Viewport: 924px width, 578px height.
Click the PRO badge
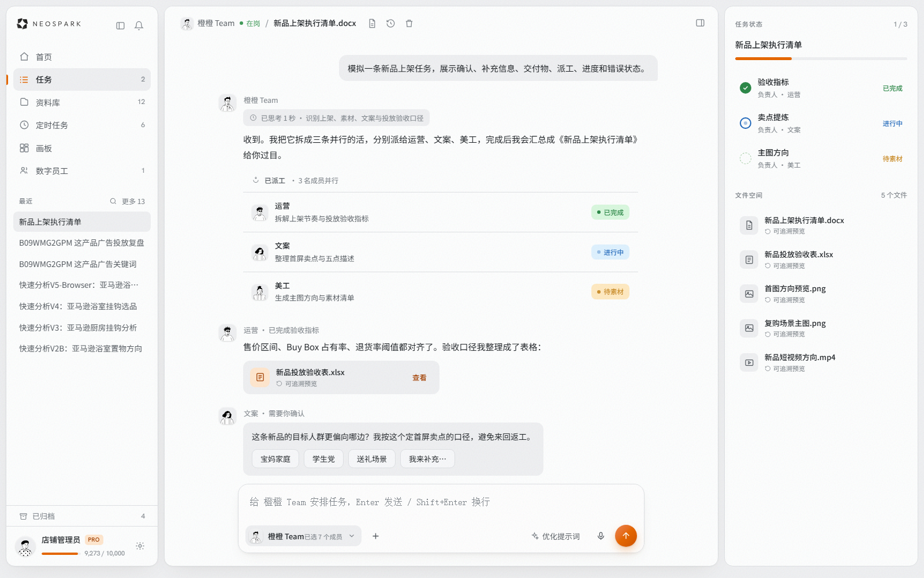pyautogui.click(x=94, y=540)
